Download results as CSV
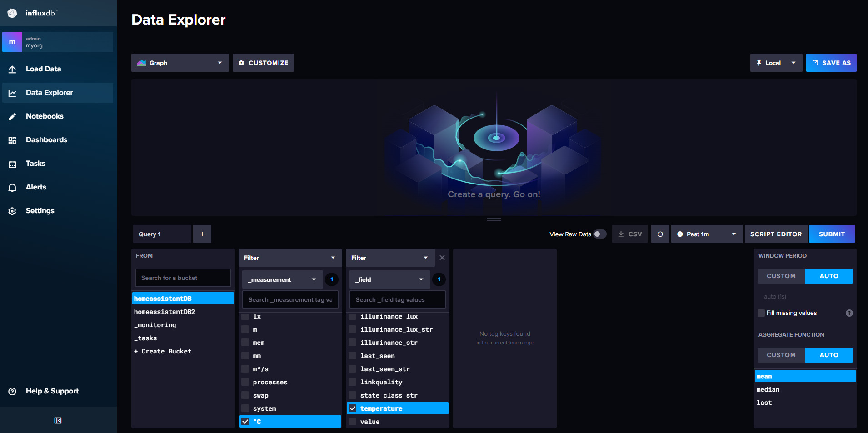 (x=630, y=234)
